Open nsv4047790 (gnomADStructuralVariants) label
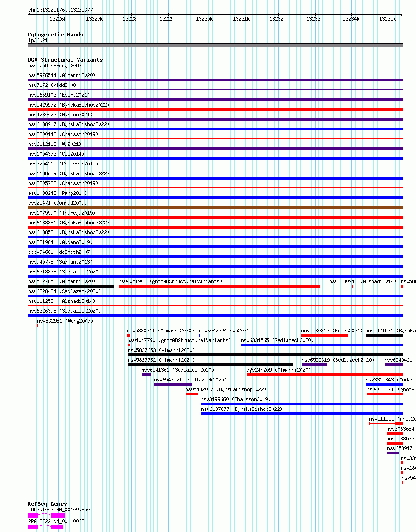Viewport: 416px width, 532px height. [179, 341]
